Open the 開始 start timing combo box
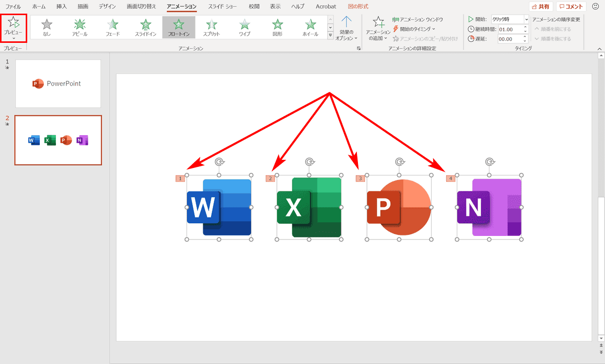Screen dimensions: 605x364 pyautogui.click(x=510, y=19)
